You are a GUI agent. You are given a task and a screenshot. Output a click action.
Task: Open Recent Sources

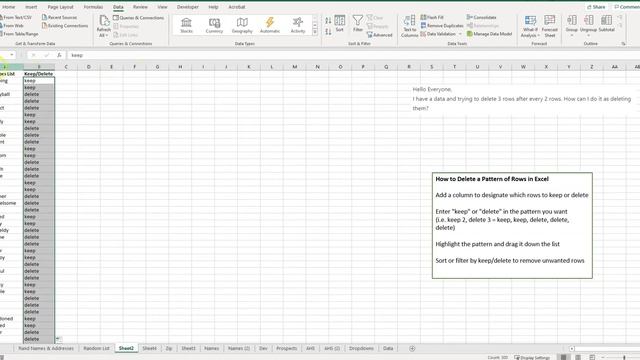tap(59, 18)
